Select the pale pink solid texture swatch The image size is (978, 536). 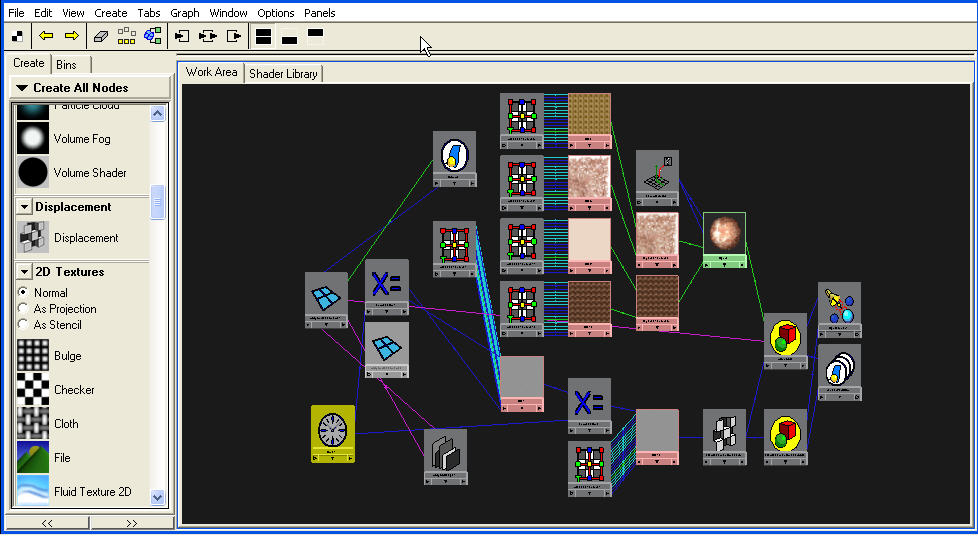tap(589, 246)
